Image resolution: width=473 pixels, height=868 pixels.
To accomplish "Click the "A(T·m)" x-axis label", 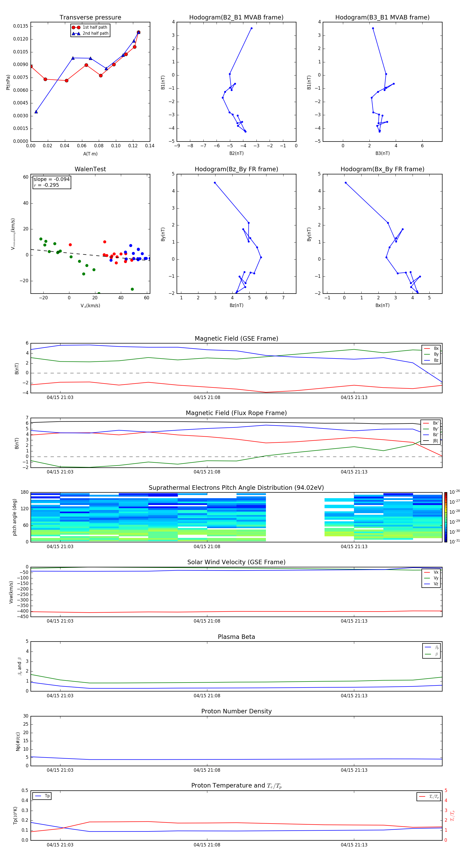I will click(90, 154).
